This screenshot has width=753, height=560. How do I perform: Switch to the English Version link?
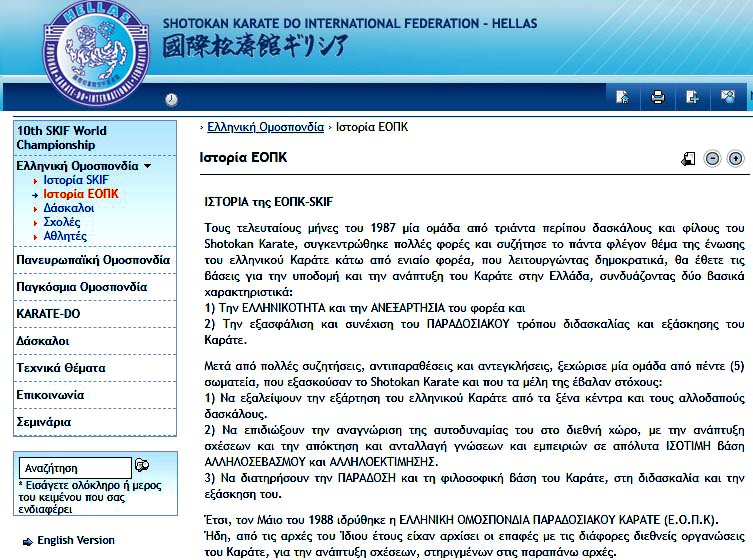(75, 540)
